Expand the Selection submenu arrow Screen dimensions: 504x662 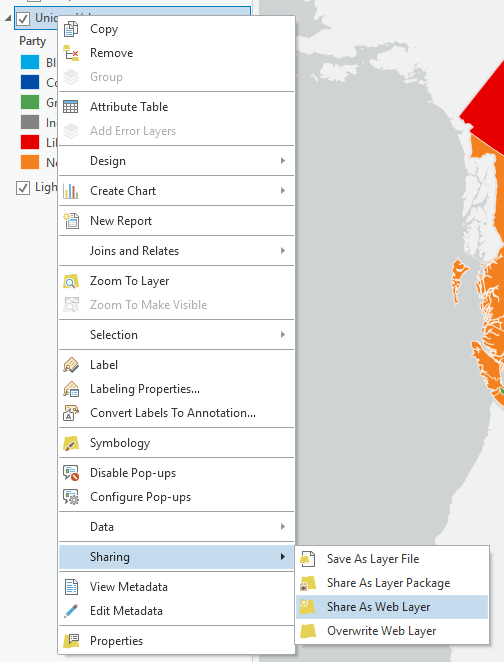283,335
